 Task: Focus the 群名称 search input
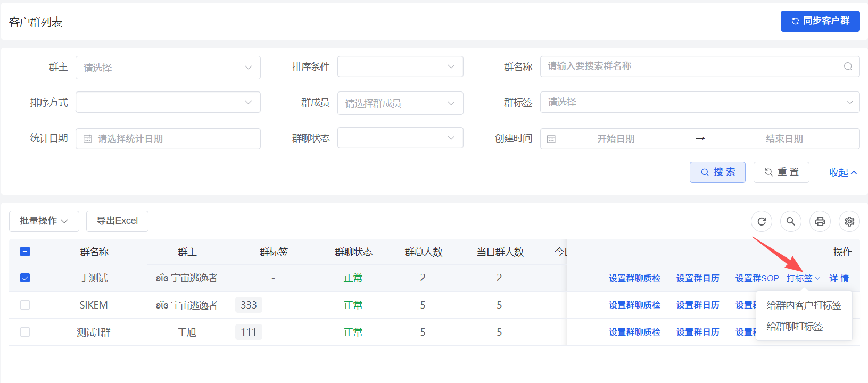pyautogui.click(x=700, y=66)
